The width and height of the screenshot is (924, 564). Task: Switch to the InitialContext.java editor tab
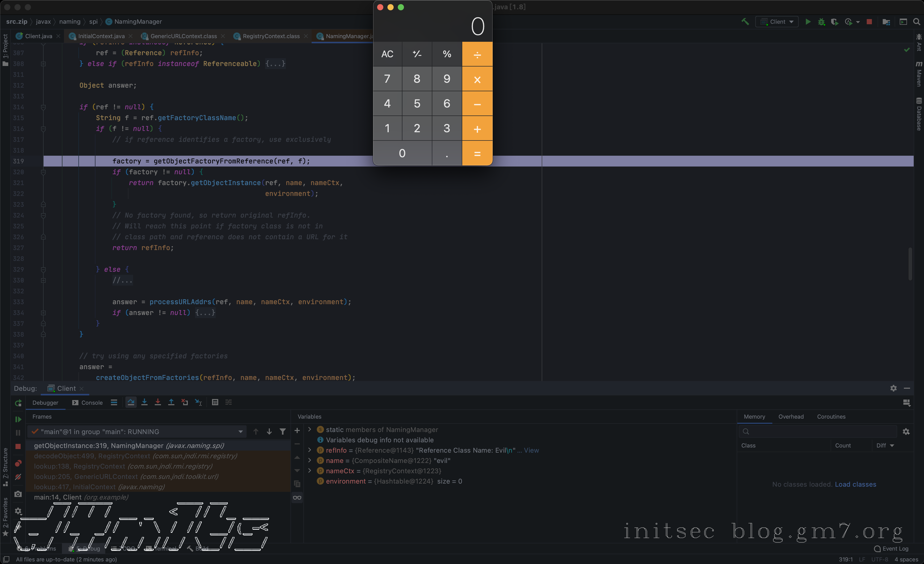101,36
